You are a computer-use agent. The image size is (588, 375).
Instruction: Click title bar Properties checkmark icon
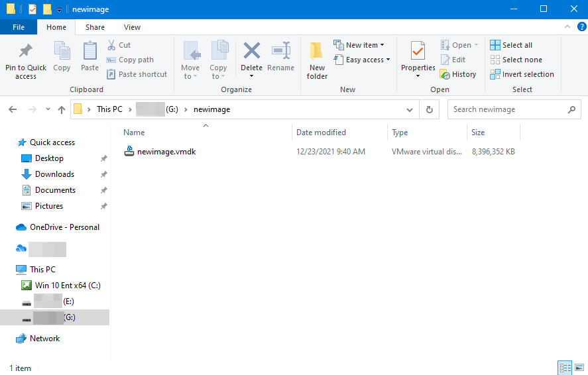pos(32,9)
